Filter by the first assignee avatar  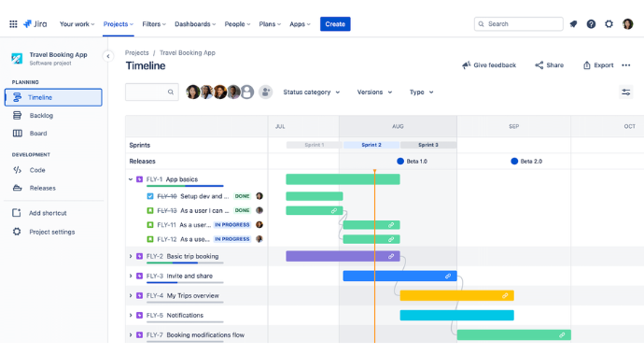(192, 92)
